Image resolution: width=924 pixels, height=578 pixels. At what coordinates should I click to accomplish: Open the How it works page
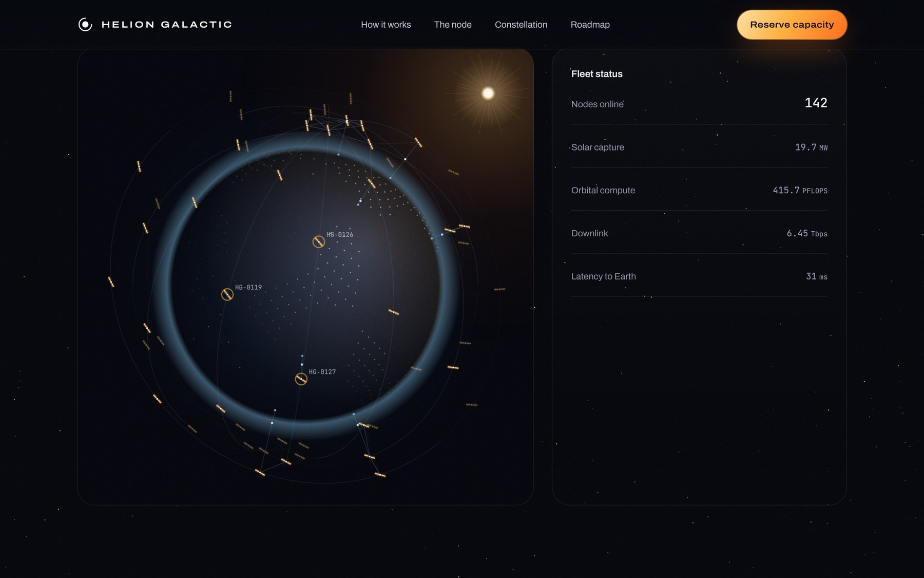pyautogui.click(x=386, y=25)
